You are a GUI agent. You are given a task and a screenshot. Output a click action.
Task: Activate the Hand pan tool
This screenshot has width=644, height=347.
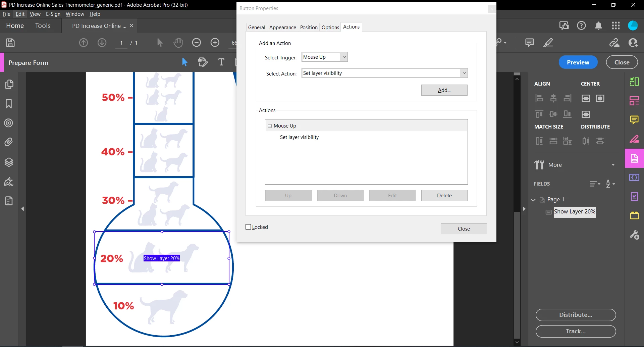(x=178, y=43)
